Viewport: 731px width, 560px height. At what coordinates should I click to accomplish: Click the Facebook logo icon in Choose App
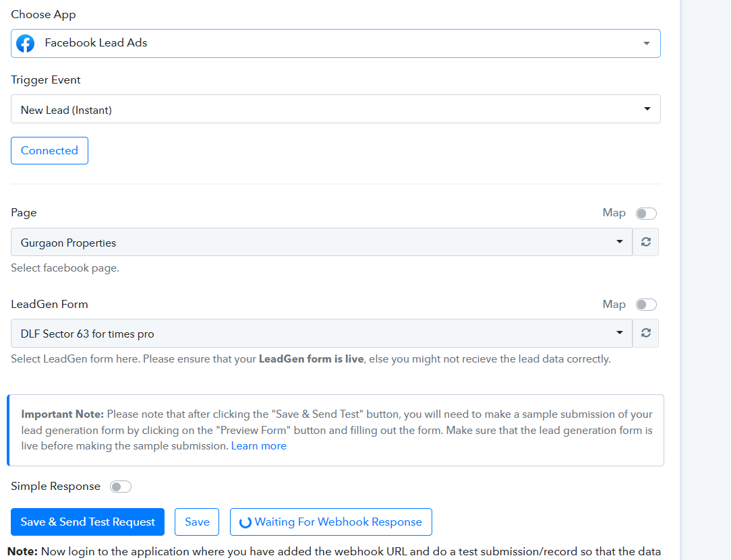tap(25, 43)
